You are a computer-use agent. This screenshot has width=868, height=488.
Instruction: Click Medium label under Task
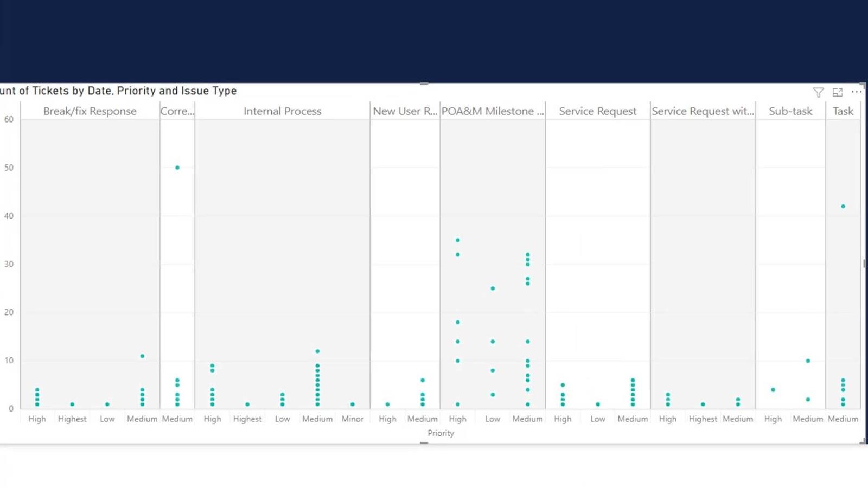point(843,419)
